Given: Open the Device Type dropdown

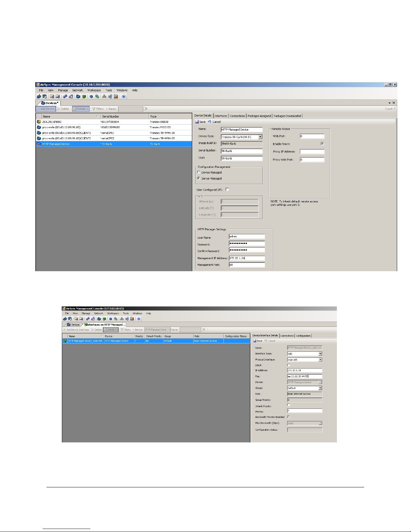Looking at the screenshot, I should click(x=260, y=137).
